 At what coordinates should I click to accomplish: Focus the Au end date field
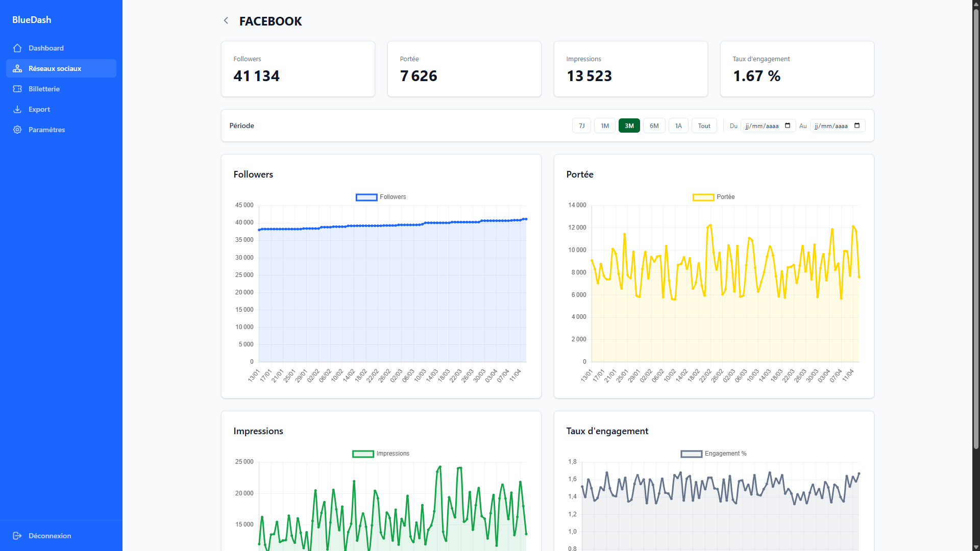tap(838, 126)
